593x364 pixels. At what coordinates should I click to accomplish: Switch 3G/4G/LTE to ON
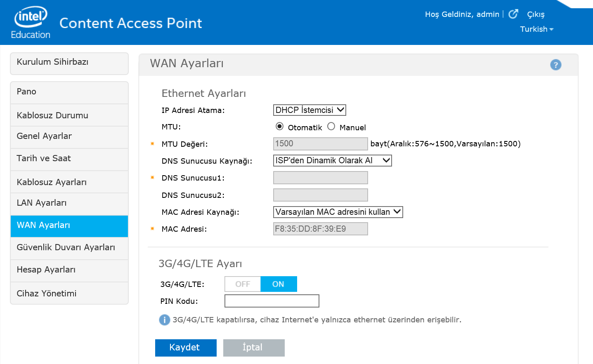point(279,284)
